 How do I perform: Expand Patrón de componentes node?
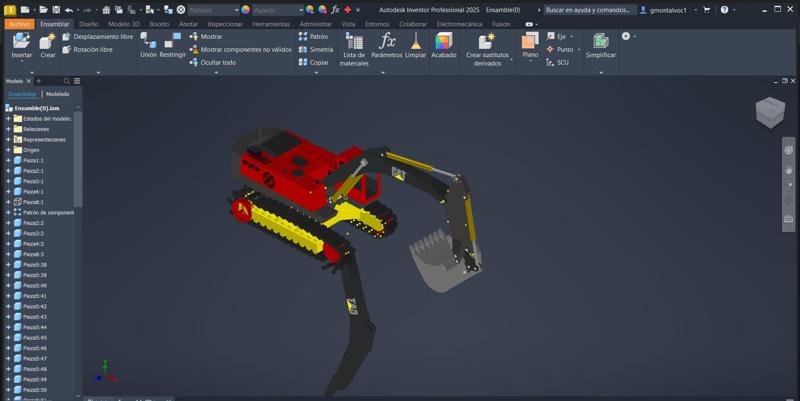coord(8,212)
